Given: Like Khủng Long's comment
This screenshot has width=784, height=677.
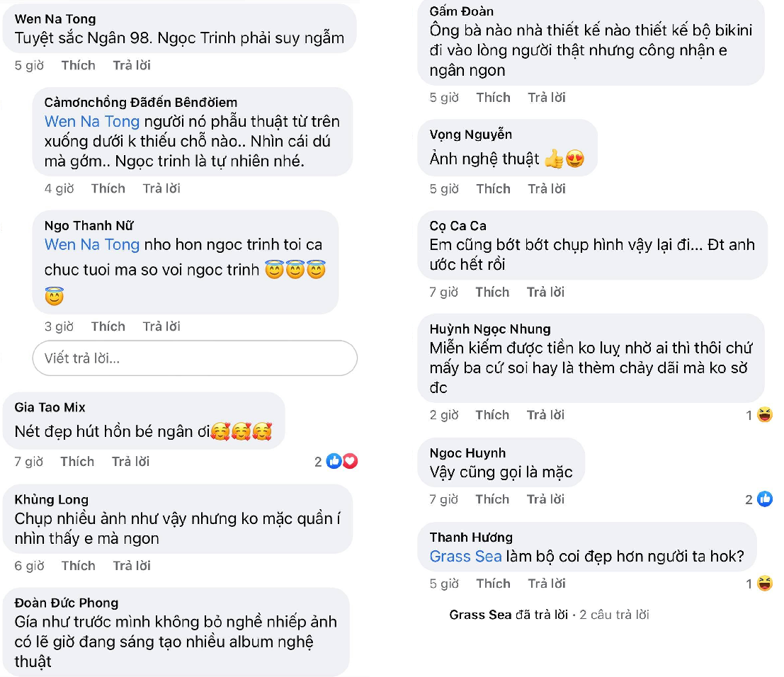Looking at the screenshot, I should tap(78, 566).
